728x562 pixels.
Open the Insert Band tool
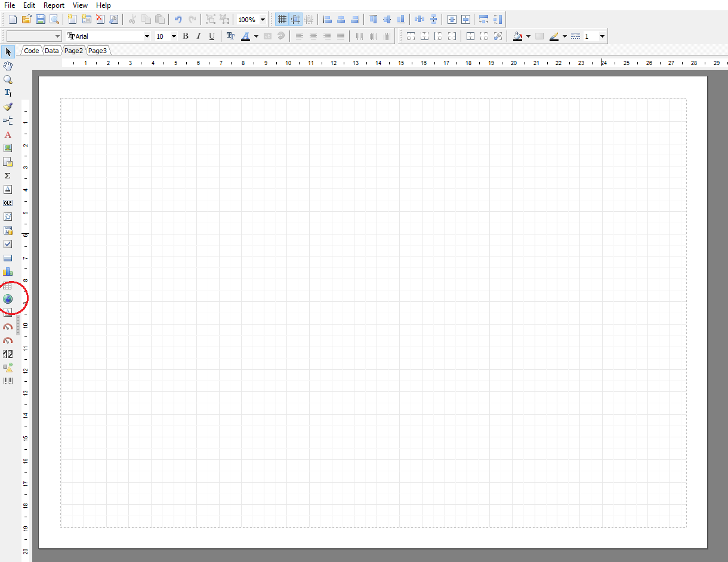(x=8, y=121)
